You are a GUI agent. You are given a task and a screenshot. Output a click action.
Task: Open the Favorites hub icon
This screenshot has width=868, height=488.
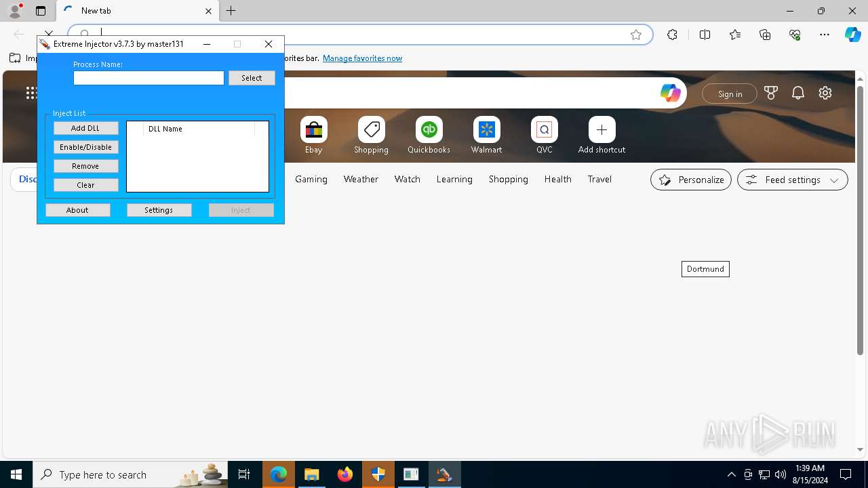pyautogui.click(x=735, y=35)
